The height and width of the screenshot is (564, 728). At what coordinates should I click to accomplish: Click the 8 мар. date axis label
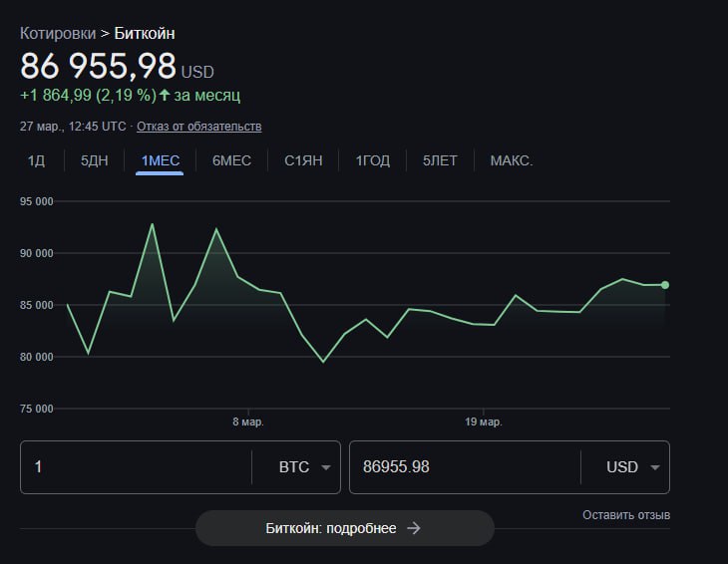click(x=248, y=423)
